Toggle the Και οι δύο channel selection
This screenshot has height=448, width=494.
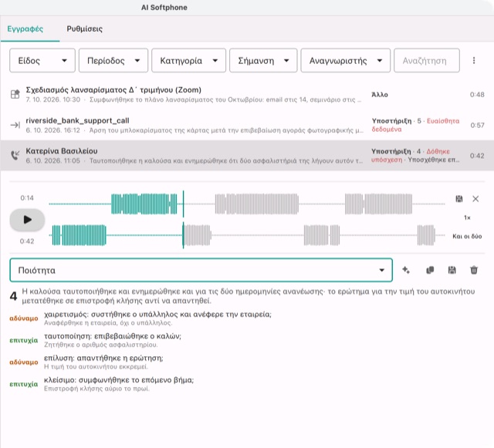pyautogui.click(x=467, y=236)
